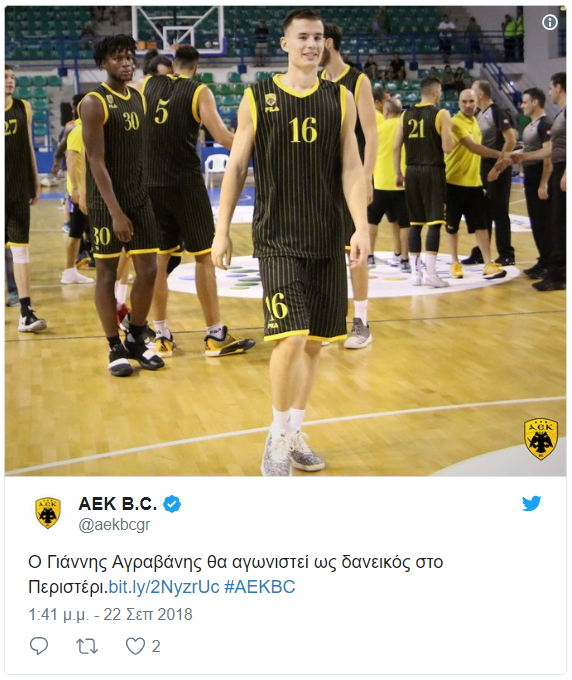Click the AEK crest watermark on photo
Screen dimensions: 572x680
pyautogui.click(x=541, y=439)
